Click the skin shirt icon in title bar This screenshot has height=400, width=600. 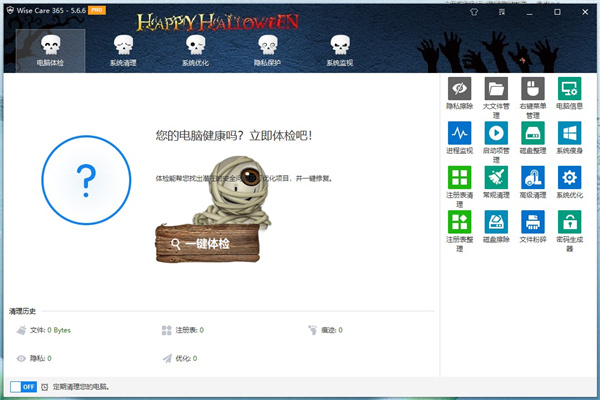(x=474, y=12)
